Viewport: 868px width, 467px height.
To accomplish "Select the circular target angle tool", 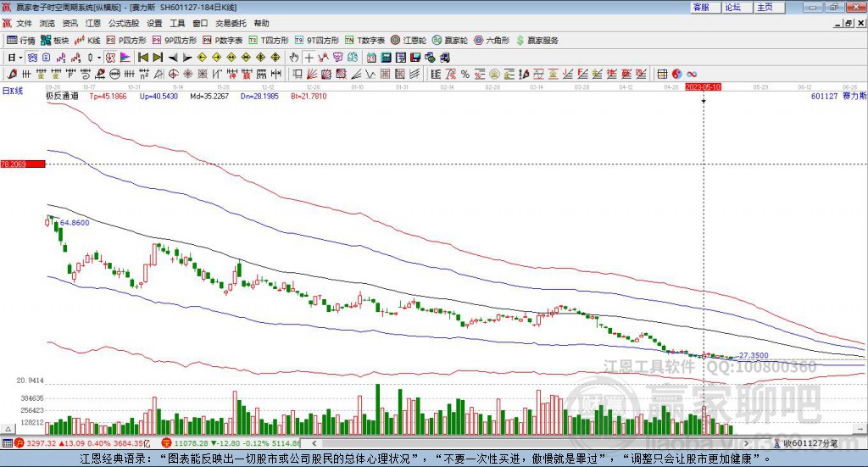I will [173, 74].
